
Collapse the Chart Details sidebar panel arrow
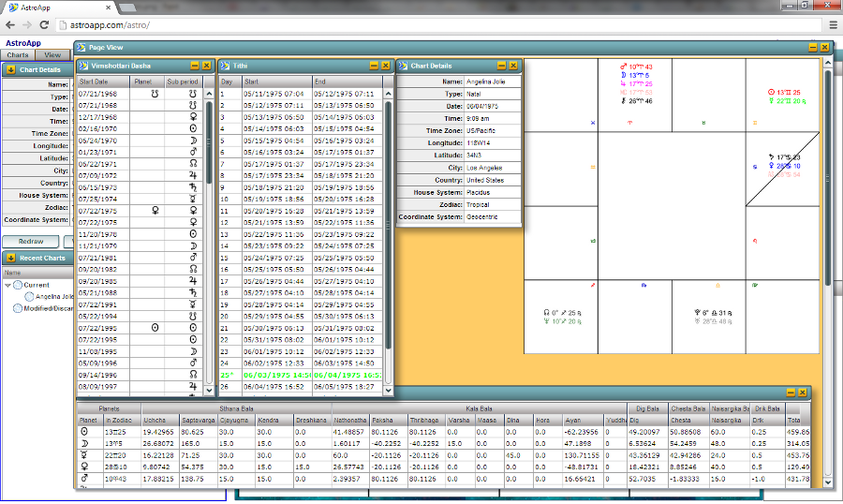pos(10,69)
